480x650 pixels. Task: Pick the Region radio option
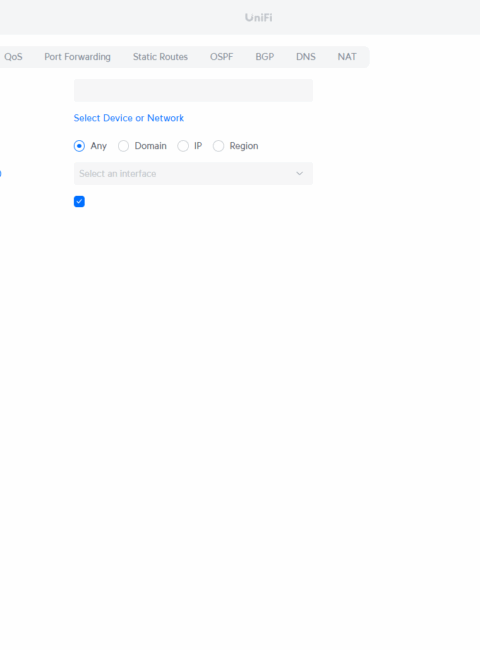[218, 146]
